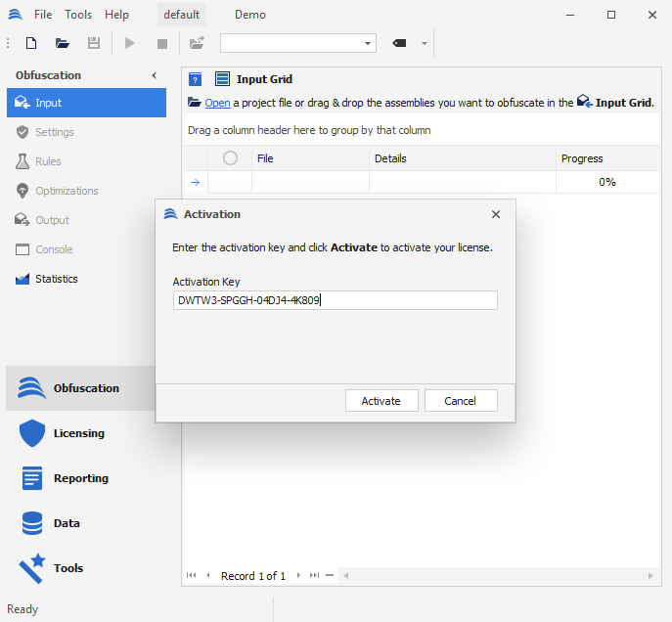Screen dimensions: 672x622
Task: Expand the toolbar configuration combo box
Action: (369, 43)
